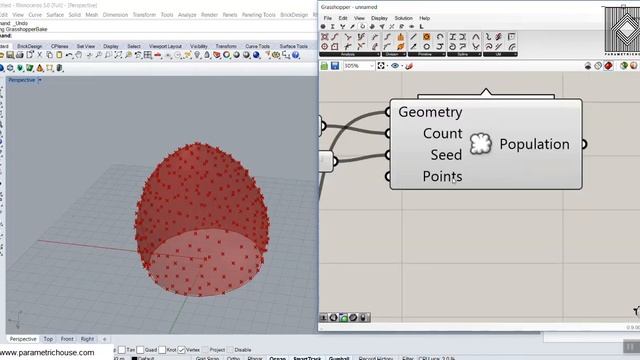The image size is (640, 360).
Task: Open the Grasshopper Solution menu
Action: (403, 18)
